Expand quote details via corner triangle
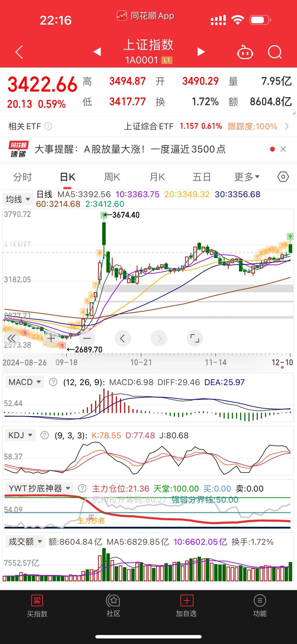Viewport: 297px width, 644px height. pyautogui.click(x=294, y=113)
